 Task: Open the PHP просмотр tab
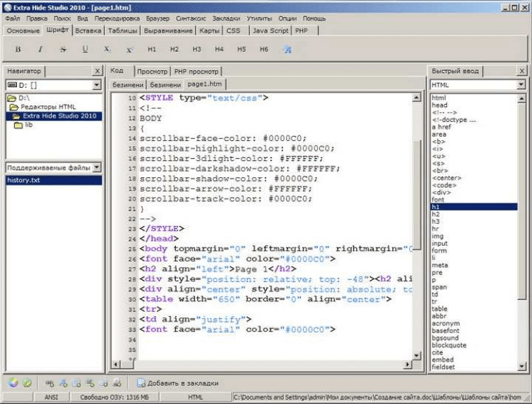pos(196,72)
